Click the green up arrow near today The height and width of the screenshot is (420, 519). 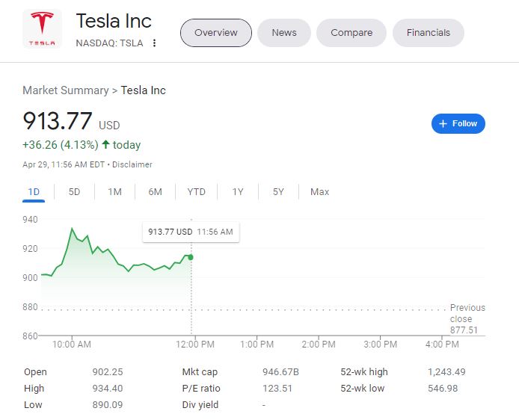[x=105, y=145]
